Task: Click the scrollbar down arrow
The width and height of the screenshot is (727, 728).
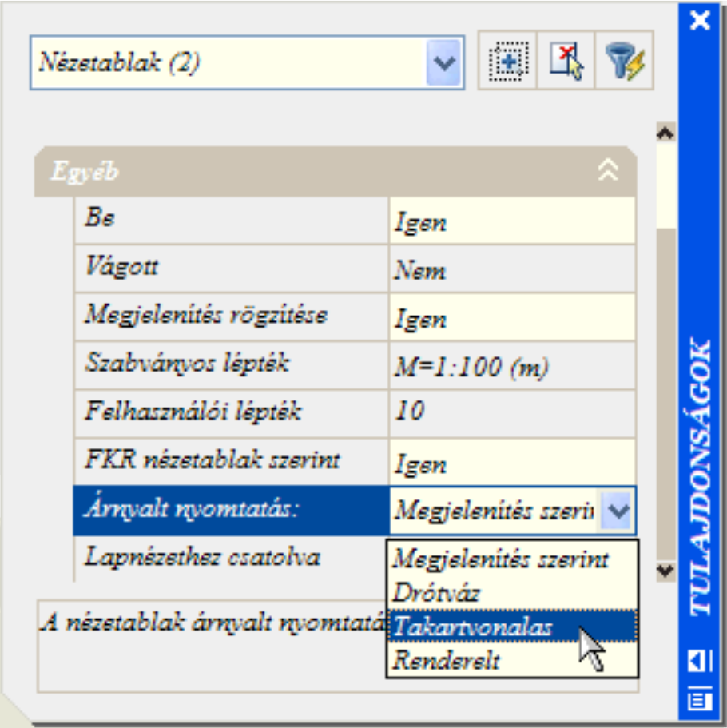Action: coord(665,571)
